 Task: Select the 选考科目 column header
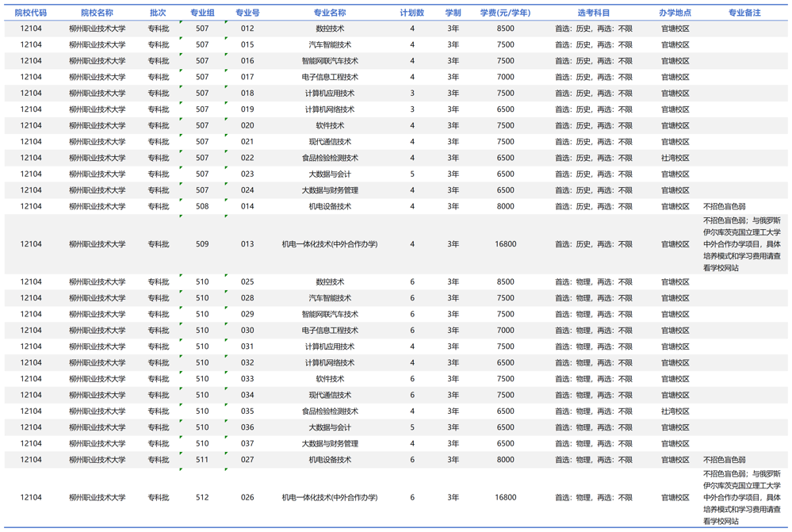tap(593, 13)
